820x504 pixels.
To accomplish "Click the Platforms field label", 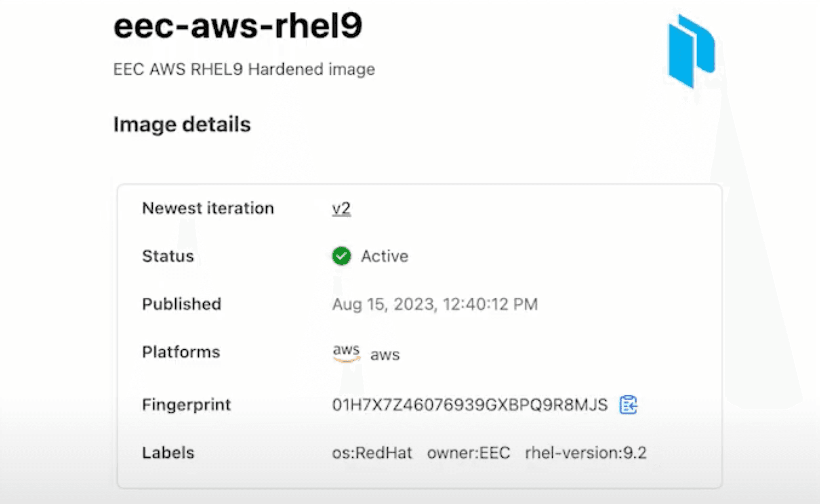I will pos(181,352).
